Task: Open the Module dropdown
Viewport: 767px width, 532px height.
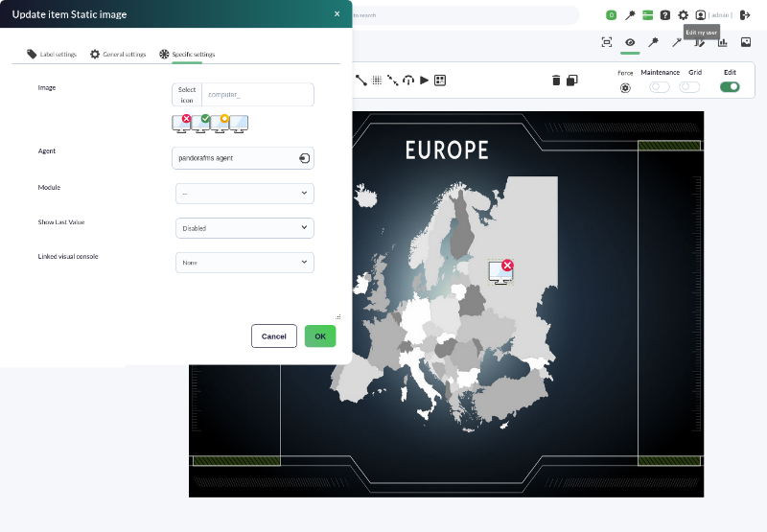Action: pos(244,194)
